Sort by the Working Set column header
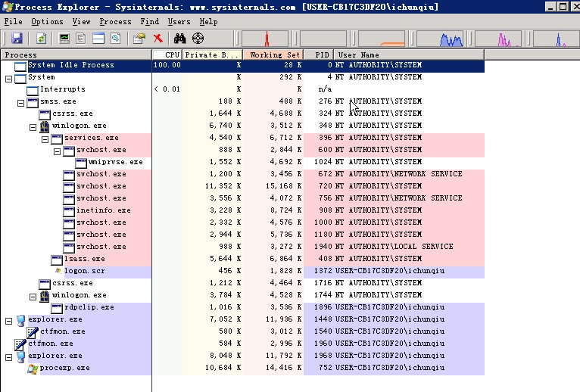Screen dimensions: 580x392 coord(273,54)
